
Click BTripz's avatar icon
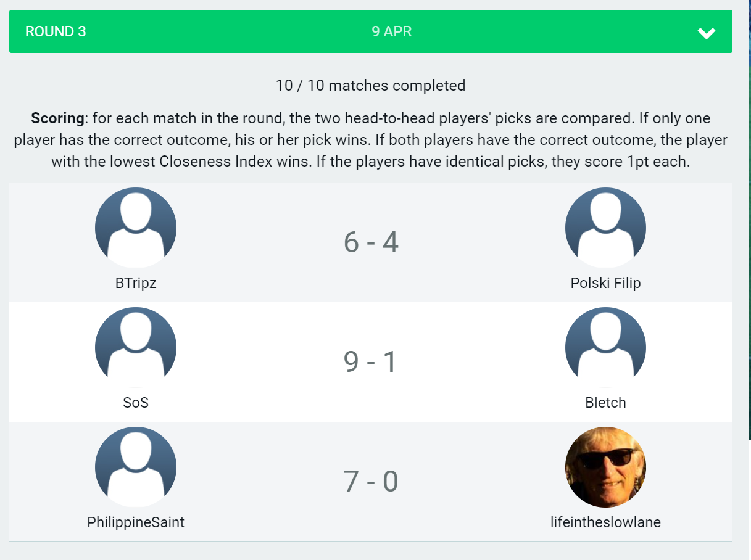pos(136,228)
